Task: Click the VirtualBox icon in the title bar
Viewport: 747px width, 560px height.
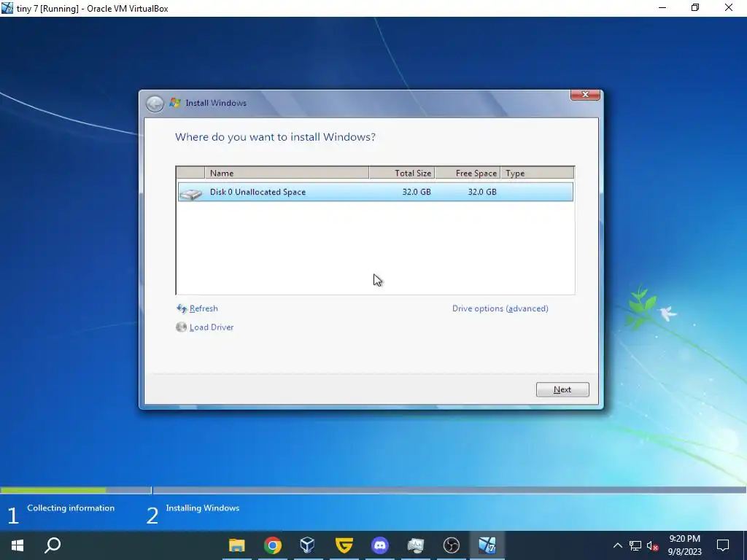Action: click(7, 8)
